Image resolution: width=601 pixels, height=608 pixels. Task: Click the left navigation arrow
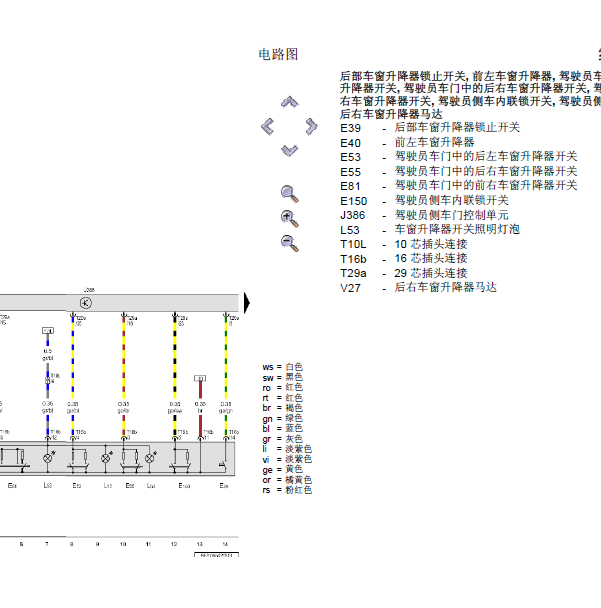coord(268,126)
